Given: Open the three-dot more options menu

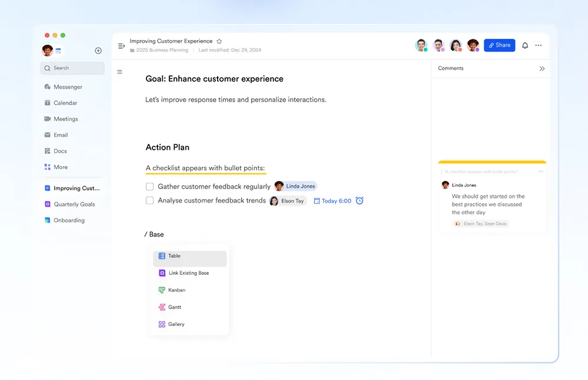Looking at the screenshot, I should pos(539,45).
